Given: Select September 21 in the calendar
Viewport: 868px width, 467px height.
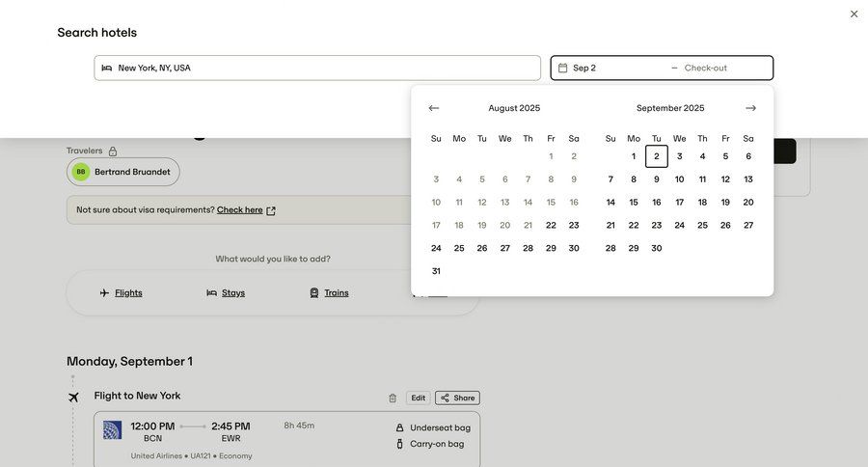Looking at the screenshot, I should coord(610,226).
